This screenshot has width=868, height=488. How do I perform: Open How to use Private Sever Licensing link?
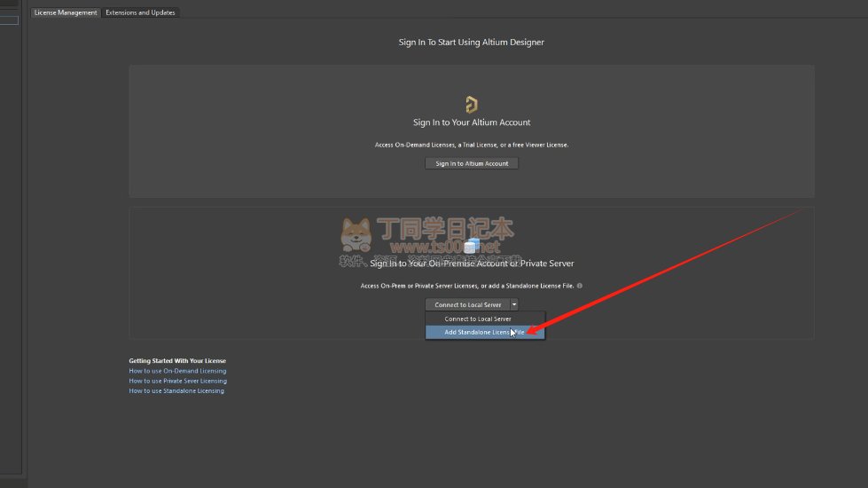tap(177, 381)
